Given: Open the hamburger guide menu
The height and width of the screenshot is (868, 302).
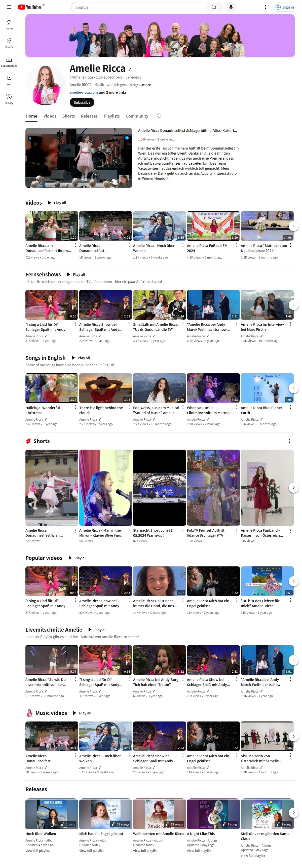Looking at the screenshot, I should point(9,7).
